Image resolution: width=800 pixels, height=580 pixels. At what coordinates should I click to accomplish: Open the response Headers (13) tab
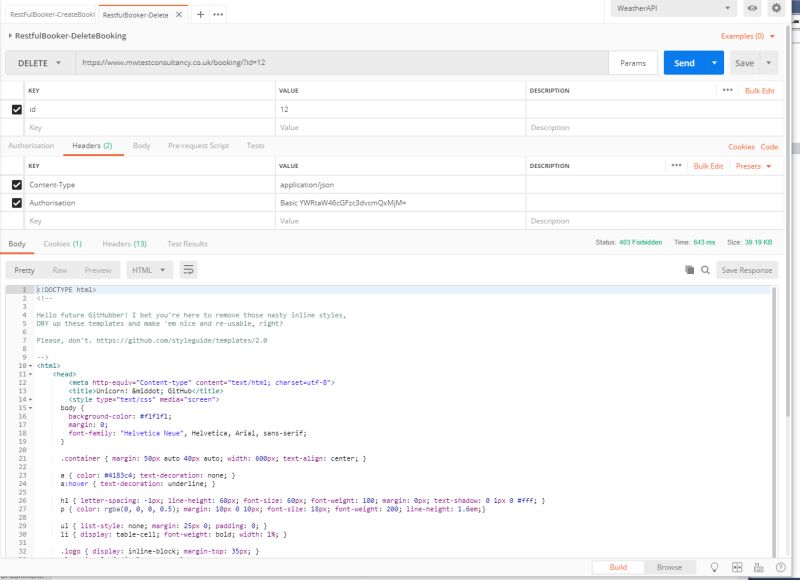(x=124, y=244)
